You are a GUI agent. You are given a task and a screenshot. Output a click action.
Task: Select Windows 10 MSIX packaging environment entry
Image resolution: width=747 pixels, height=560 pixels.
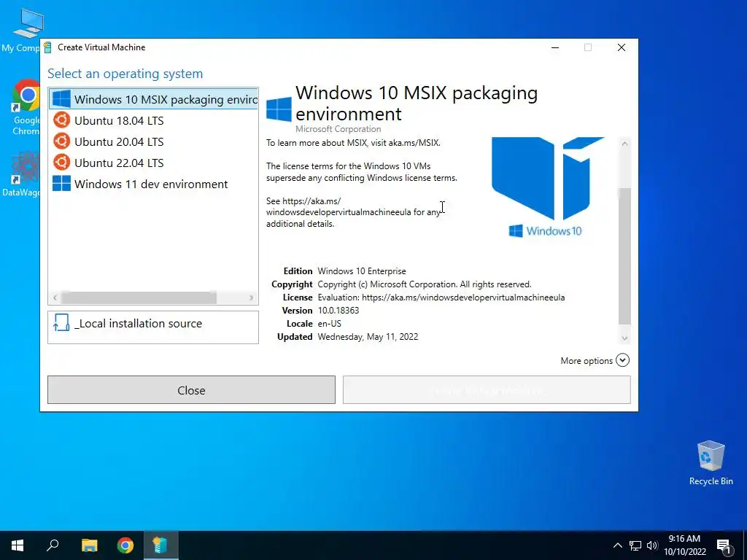(x=153, y=99)
